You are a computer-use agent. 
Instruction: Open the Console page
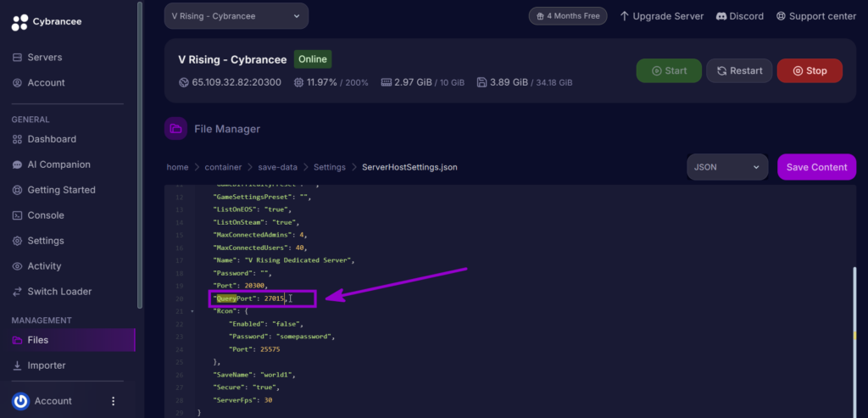point(46,216)
